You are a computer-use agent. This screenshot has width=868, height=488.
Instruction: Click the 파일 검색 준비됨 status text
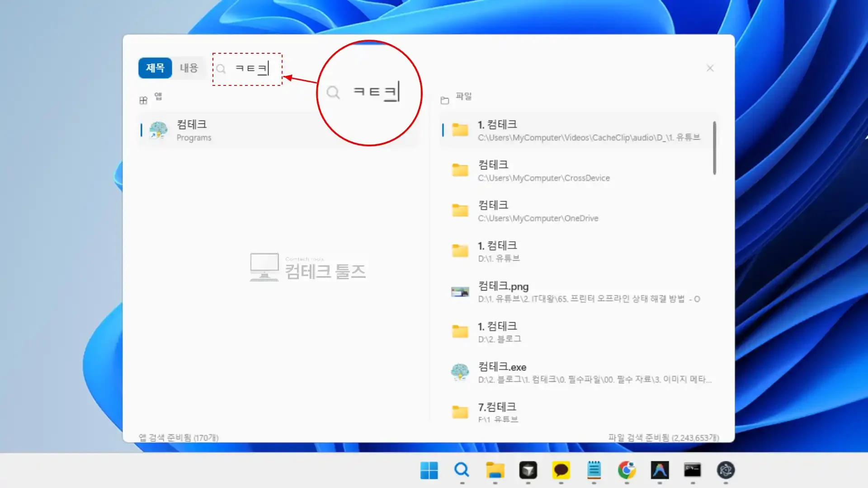coord(663,437)
